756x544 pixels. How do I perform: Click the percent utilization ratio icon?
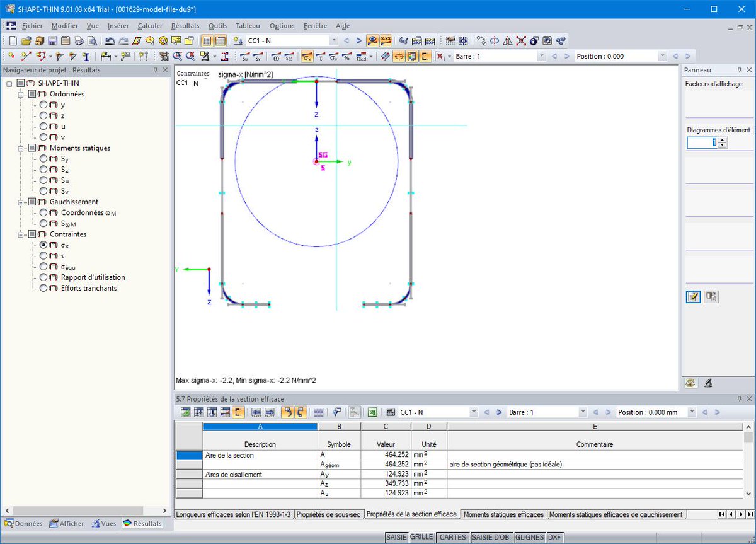[346, 56]
